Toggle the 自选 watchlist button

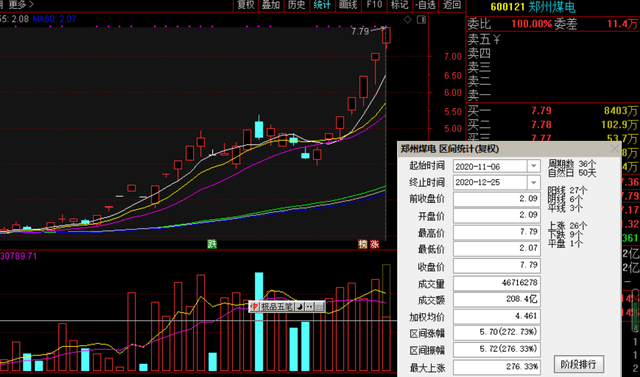[x=426, y=5]
